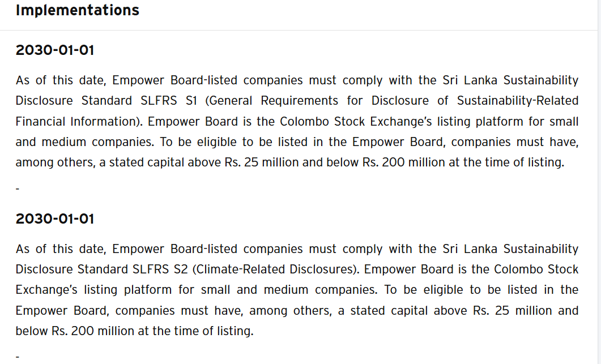601x364 pixels.
Task: Click 'As of this date' in the S2 paragraph
Action: point(61,249)
